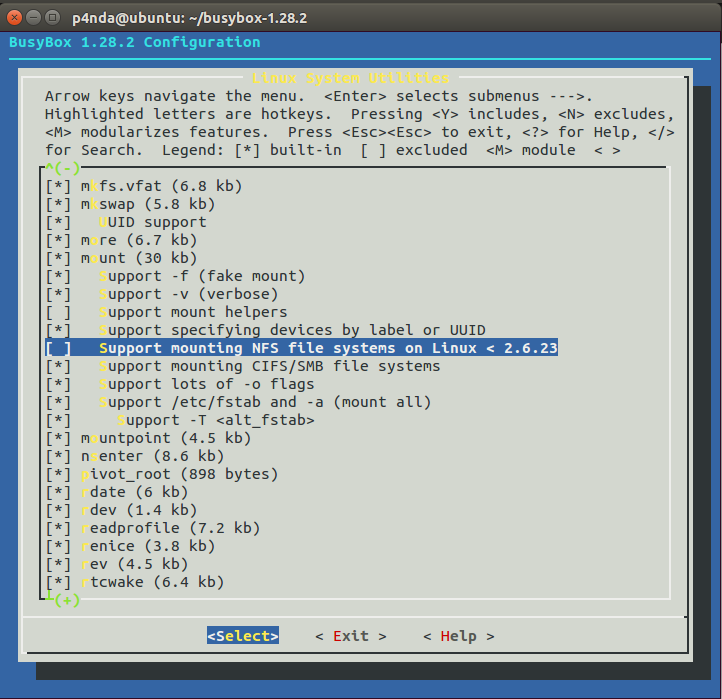
Task: Click the <Select> button
Action: 243,636
